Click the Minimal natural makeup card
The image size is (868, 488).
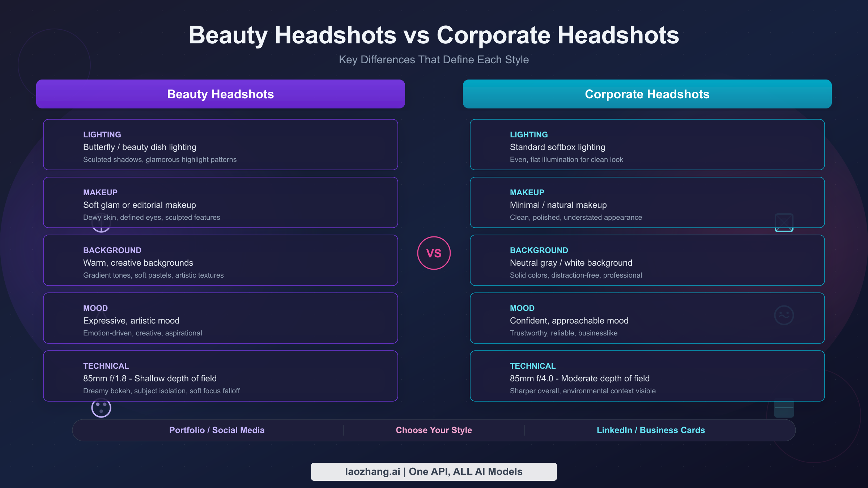pos(647,202)
